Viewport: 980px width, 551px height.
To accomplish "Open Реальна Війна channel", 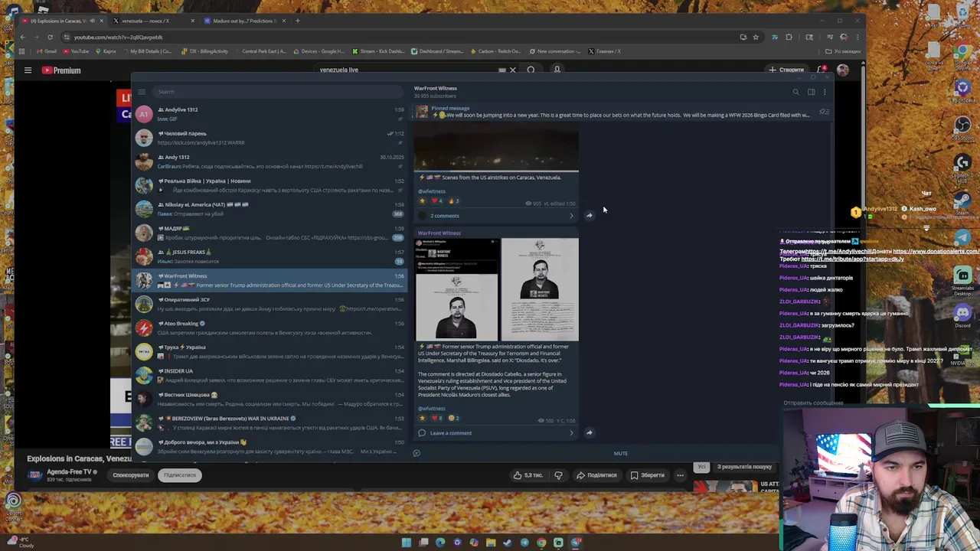I will coord(269,185).
